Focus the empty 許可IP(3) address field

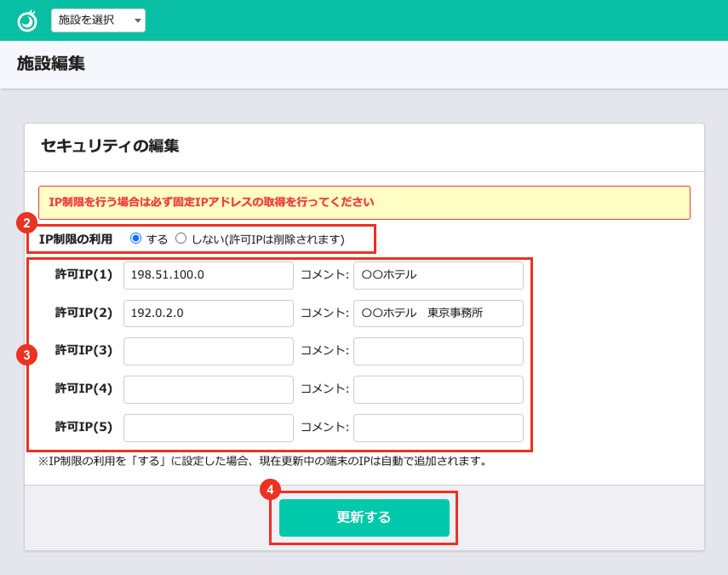tap(208, 351)
